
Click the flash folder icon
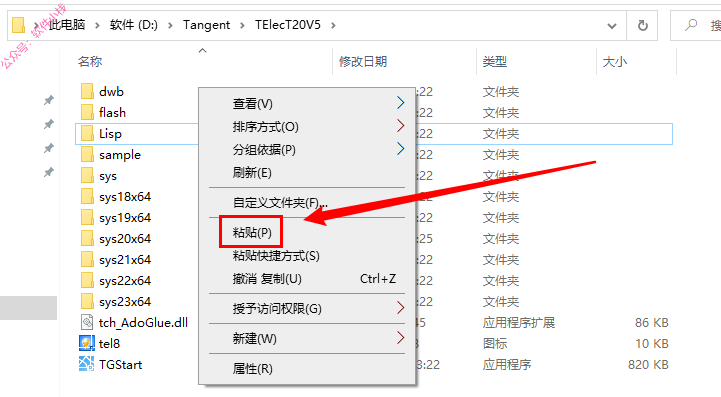tap(86, 112)
